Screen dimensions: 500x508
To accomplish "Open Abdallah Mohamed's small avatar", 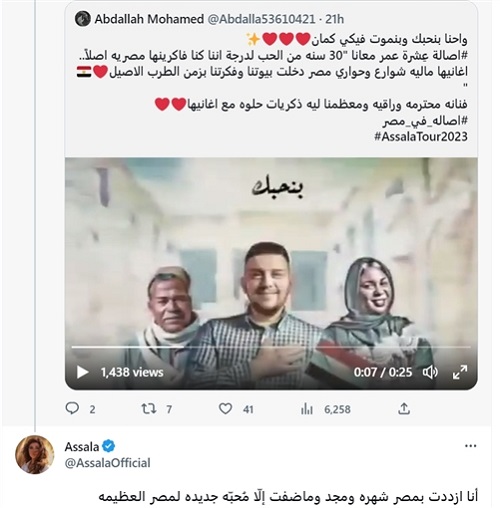I will point(83,19).
